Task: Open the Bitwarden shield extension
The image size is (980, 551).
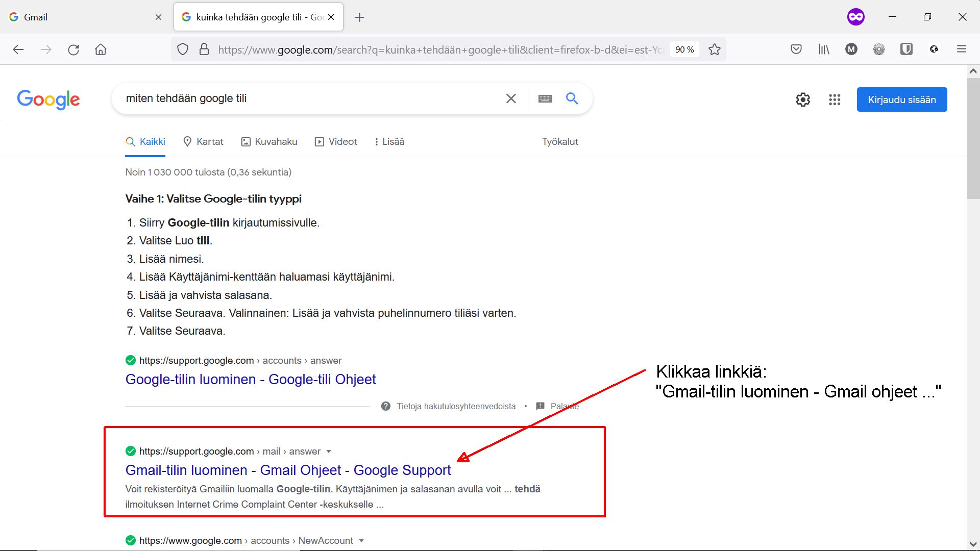Action: pyautogui.click(x=906, y=49)
